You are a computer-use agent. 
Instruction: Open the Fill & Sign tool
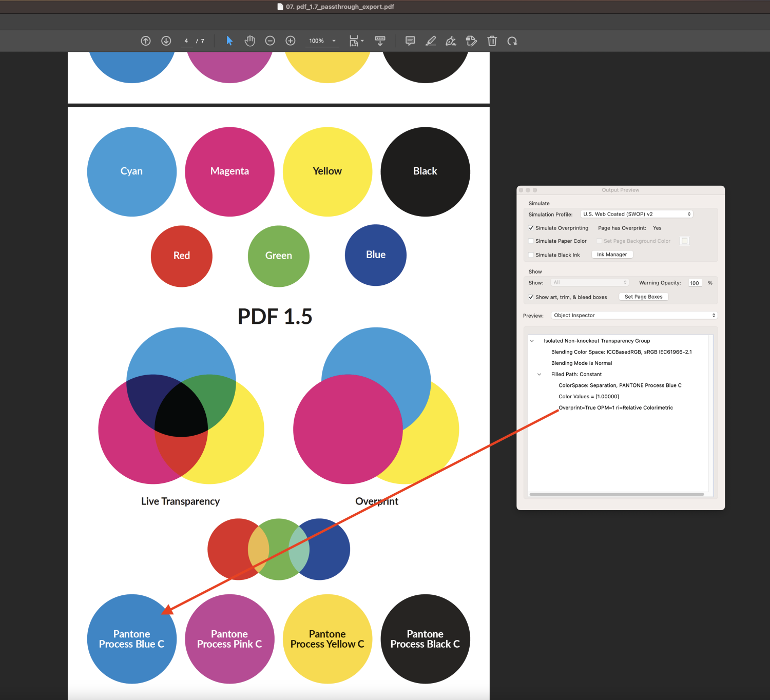(451, 41)
